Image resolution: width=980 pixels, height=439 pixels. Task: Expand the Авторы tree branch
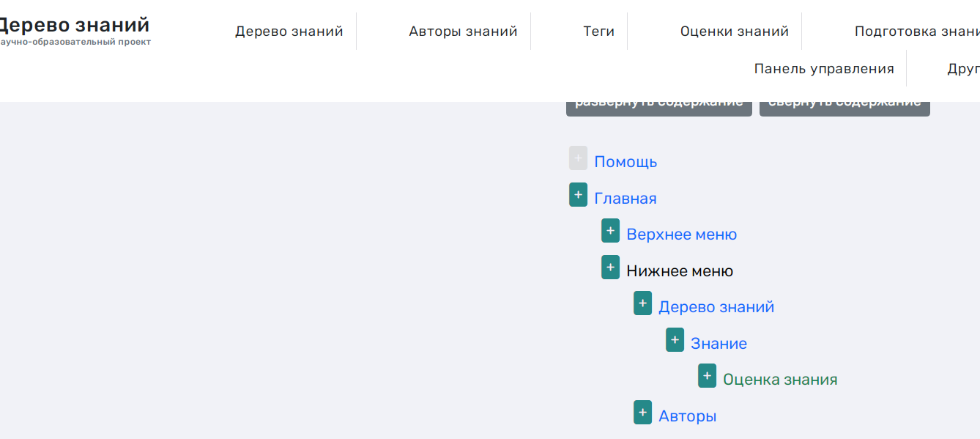[x=642, y=412]
